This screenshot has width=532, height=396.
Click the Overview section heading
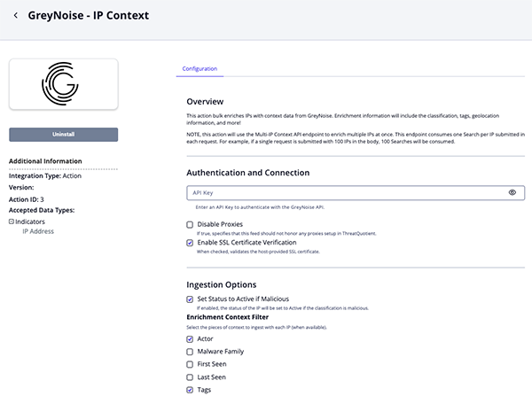205,101
